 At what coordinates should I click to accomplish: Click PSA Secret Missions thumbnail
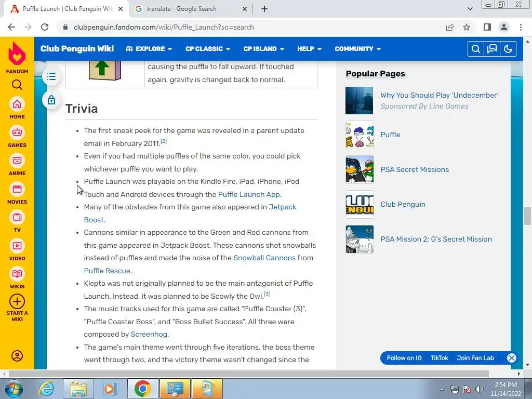point(360,170)
